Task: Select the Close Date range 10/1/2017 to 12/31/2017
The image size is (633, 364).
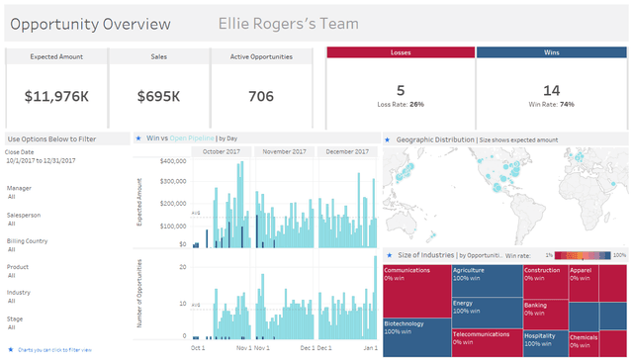Action: pos(41,160)
